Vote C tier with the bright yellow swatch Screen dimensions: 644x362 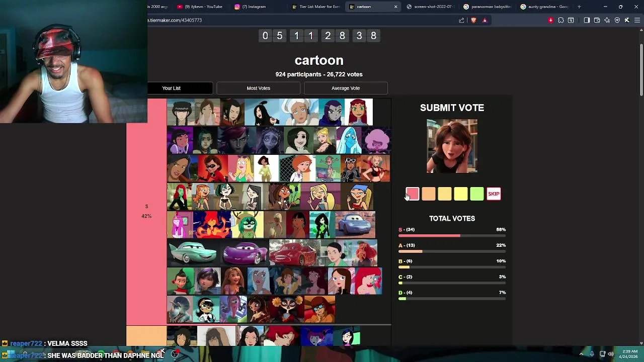(460, 194)
